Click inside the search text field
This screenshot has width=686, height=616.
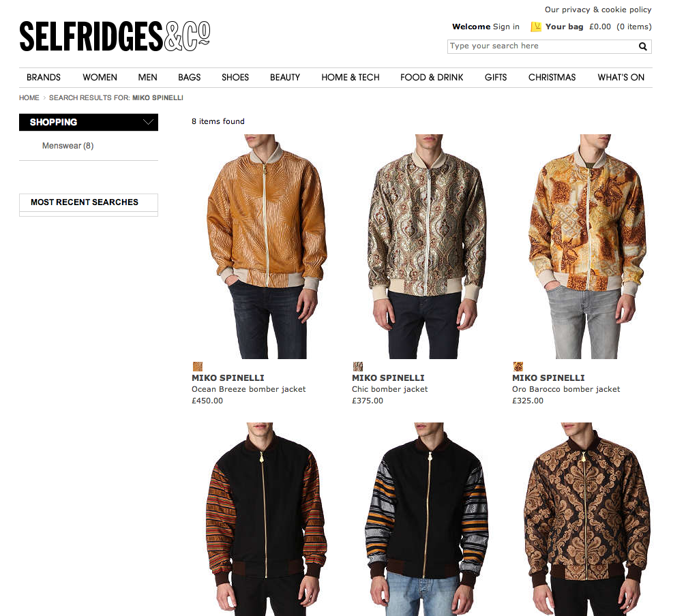point(543,46)
